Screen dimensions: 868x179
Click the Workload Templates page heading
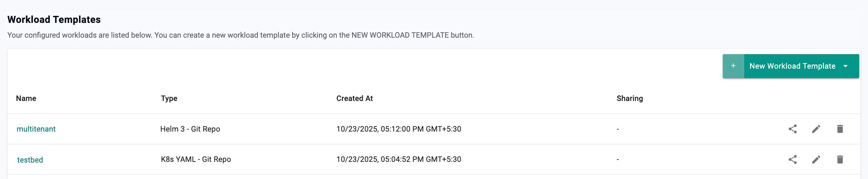(54, 20)
